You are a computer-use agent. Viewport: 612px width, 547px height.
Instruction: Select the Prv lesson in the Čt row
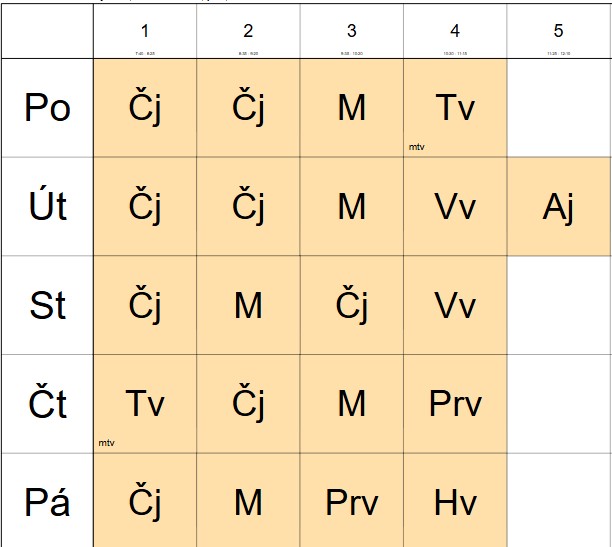pyautogui.click(x=455, y=404)
